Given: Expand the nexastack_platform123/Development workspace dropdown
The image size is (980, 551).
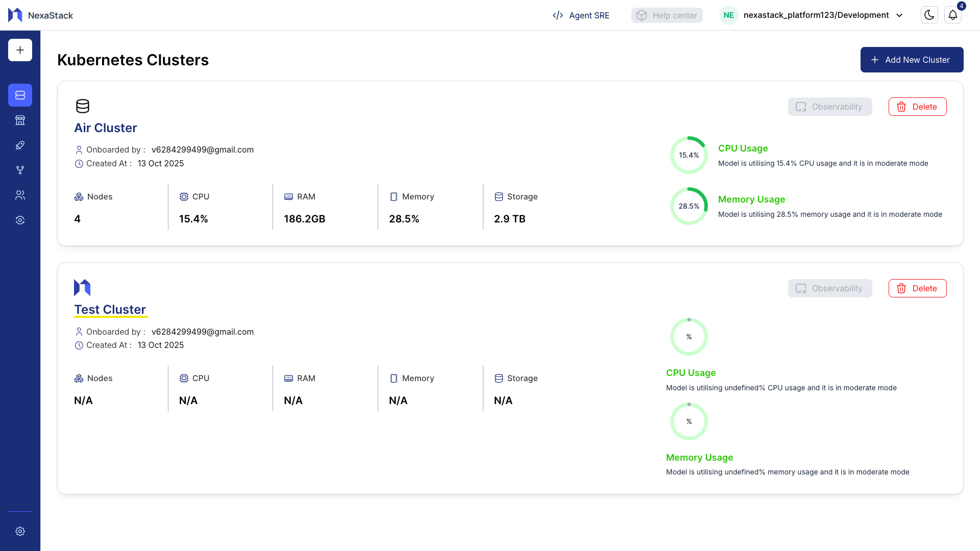Looking at the screenshot, I should (x=815, y=15).
